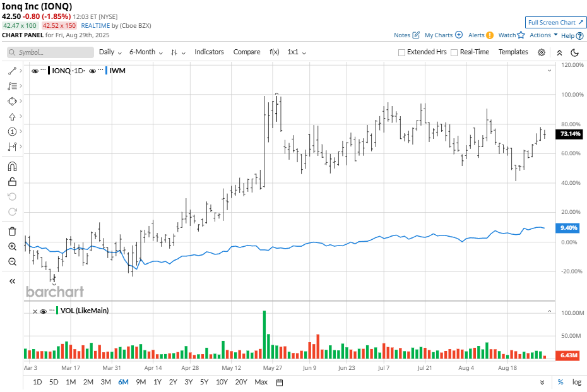Select the 5D range tab
Screen dimensions: 587x392
(54, 383)
